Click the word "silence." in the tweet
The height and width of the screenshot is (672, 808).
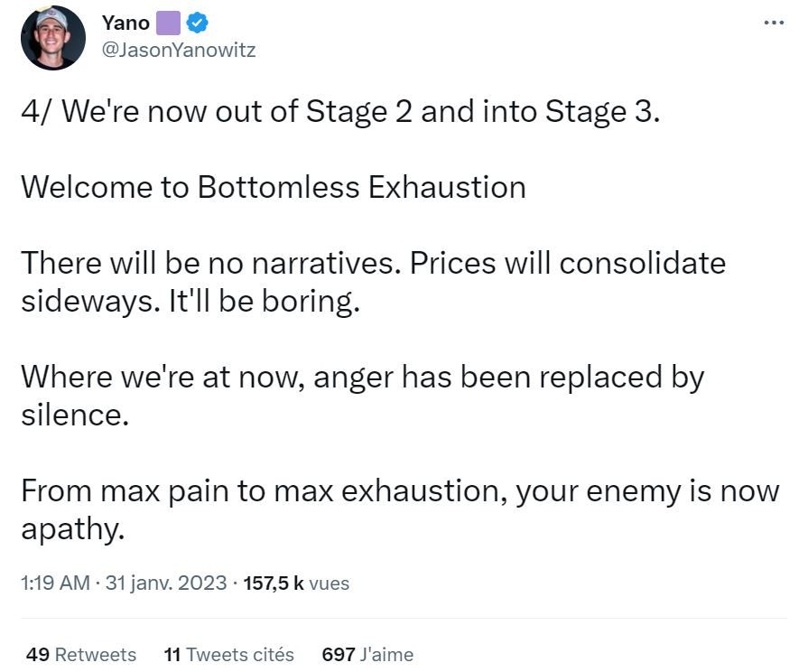tap(75, 415)
